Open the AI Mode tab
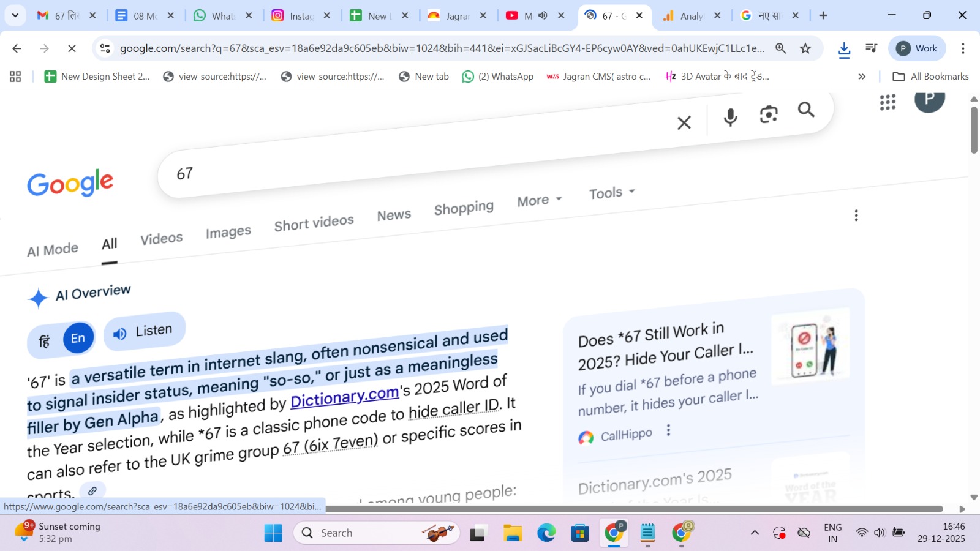This screenshot has width=980, height=551. (52, 249)
